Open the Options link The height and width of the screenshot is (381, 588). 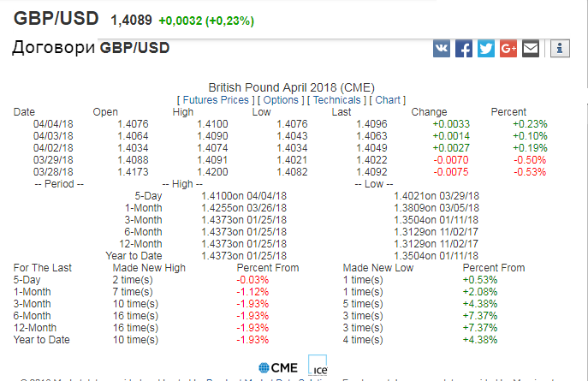(281, 100)
